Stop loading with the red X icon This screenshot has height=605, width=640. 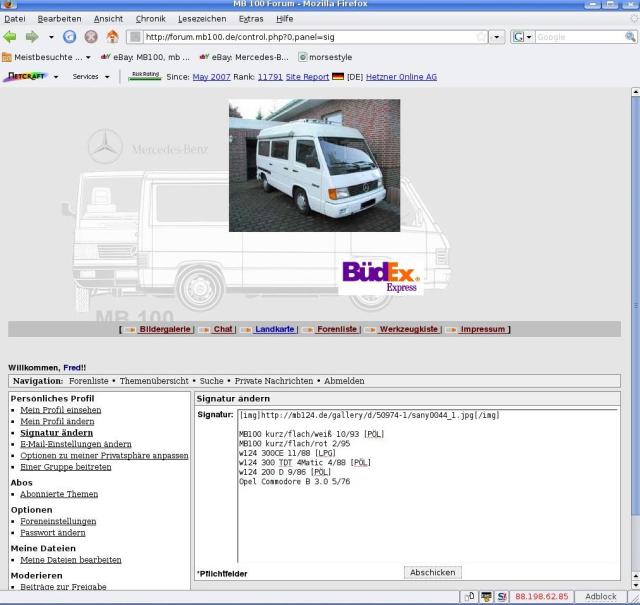(91, 37)
